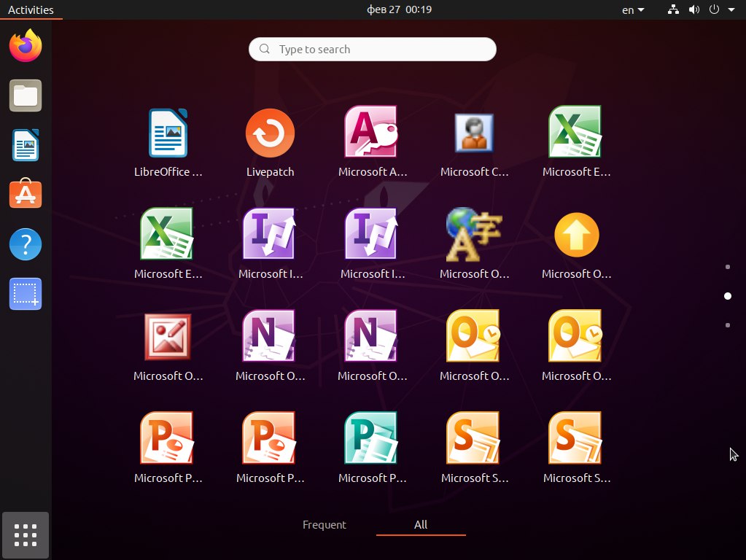The image size is (746, 560).
Task: Open the power icon in the top bar
Action: pyautogui.click(x=714, y=9)
